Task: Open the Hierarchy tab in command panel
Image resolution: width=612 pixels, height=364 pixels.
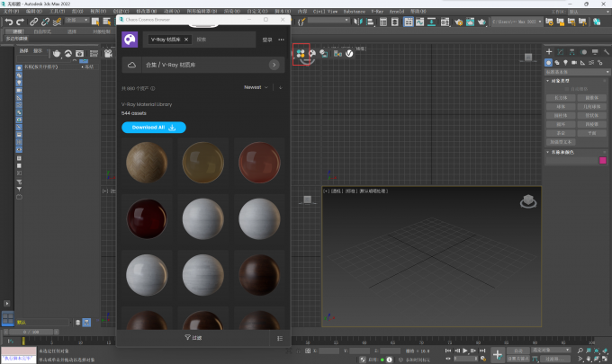Action: tap(571, 52)
